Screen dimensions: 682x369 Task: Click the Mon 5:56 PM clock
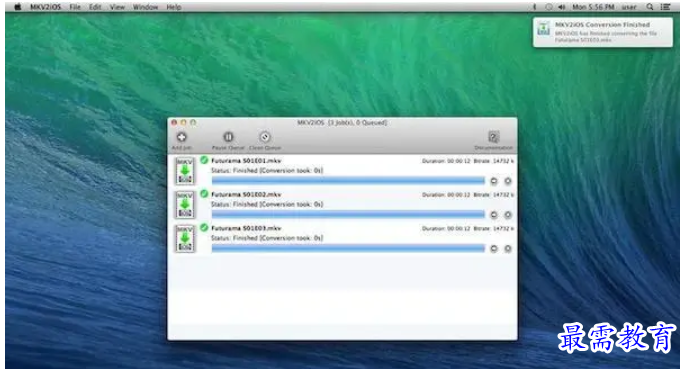point(593,7)
